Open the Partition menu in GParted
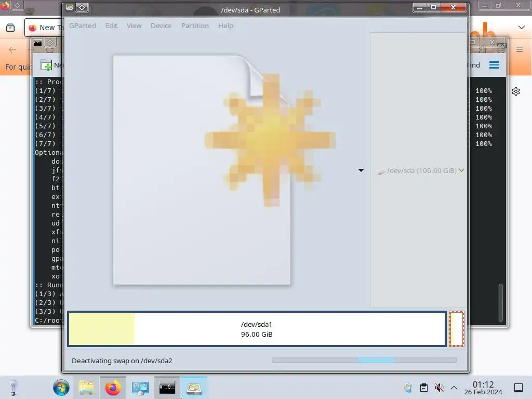 (195, 26)
